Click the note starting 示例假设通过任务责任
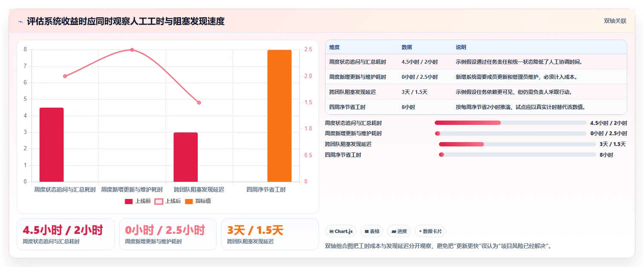The height and width of the screenshot is (267, 644). pyautogui.click(x=519, y=62)
